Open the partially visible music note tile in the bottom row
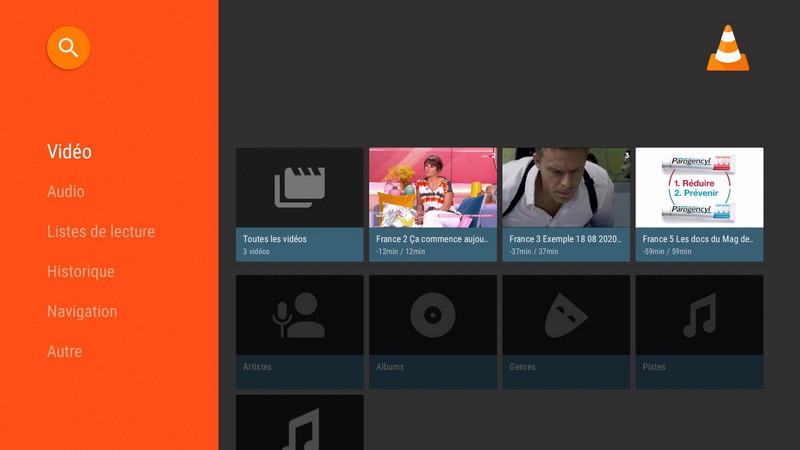Image resolution: width=800 pixels, height=450 pixels. coord(299,424)
